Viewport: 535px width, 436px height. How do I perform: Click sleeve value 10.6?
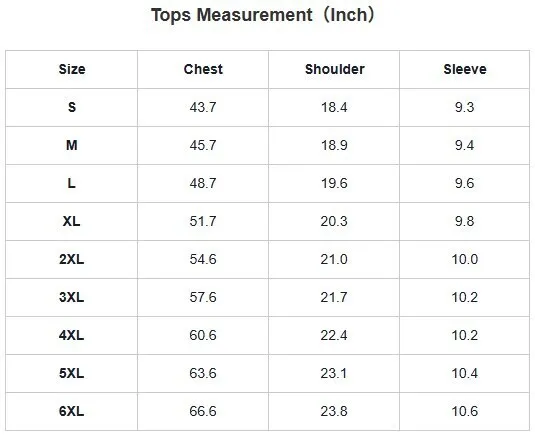pyautogui.click(x=465, y=411)
